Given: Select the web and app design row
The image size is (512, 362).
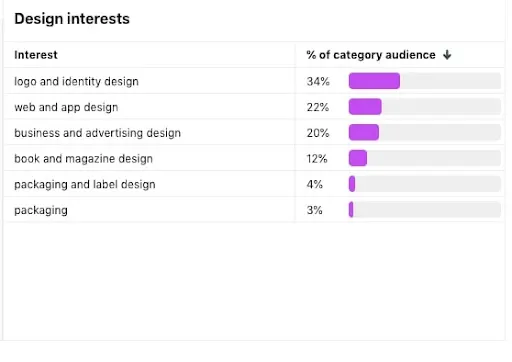Looking at the screenshot, I should 254,107.
